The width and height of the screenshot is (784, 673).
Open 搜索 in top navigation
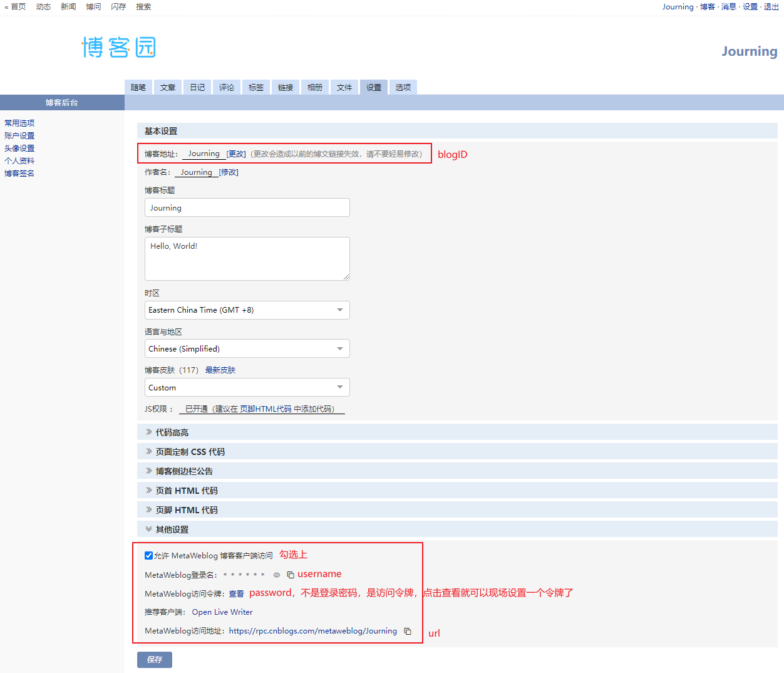point(143,7)
